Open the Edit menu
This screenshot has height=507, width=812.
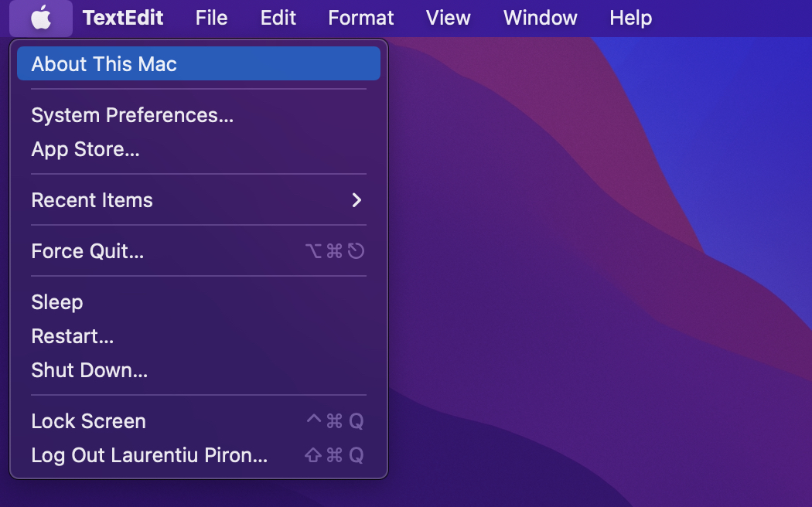(278, 18)
